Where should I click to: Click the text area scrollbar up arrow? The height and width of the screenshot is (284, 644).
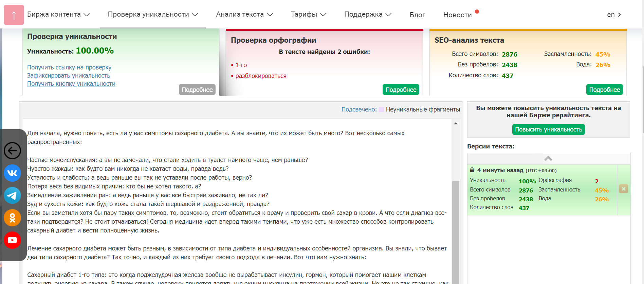pyautogui.click(x=456, y=124)
